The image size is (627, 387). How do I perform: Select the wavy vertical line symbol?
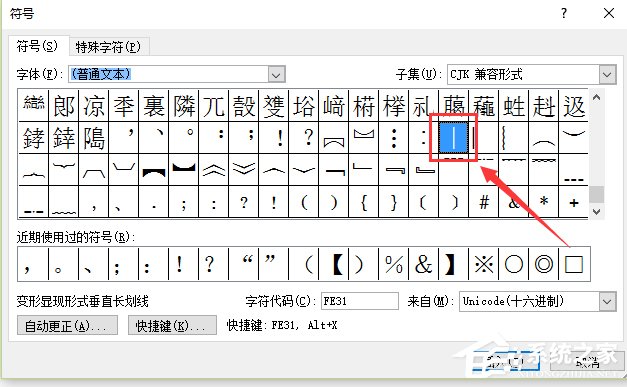click(513, 138)
